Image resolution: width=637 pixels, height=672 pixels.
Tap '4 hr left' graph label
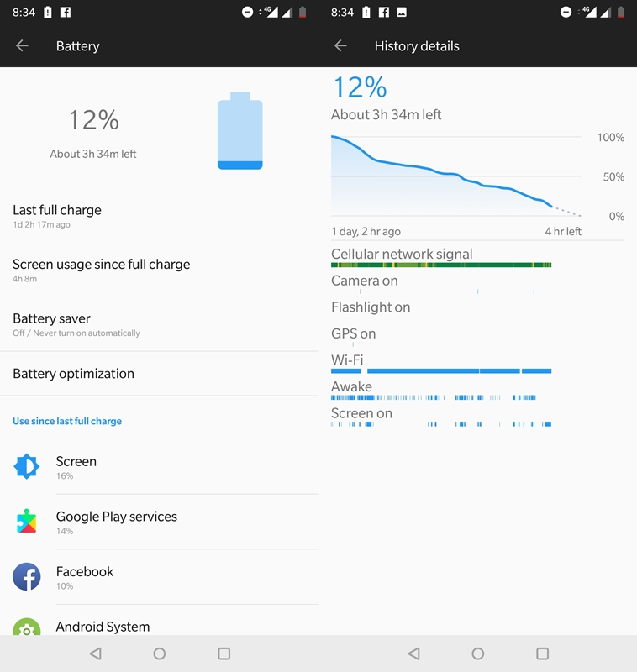point(563,232)
